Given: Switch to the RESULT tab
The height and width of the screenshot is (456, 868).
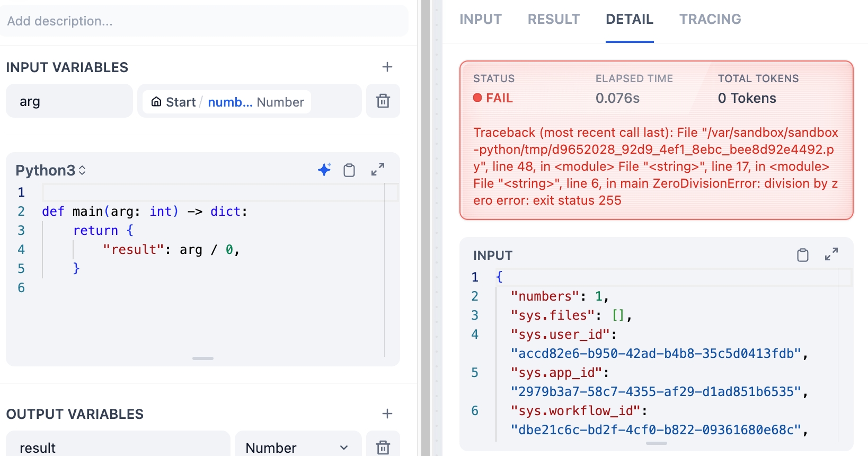Looking at the screenshot, I should click(553, 20).
